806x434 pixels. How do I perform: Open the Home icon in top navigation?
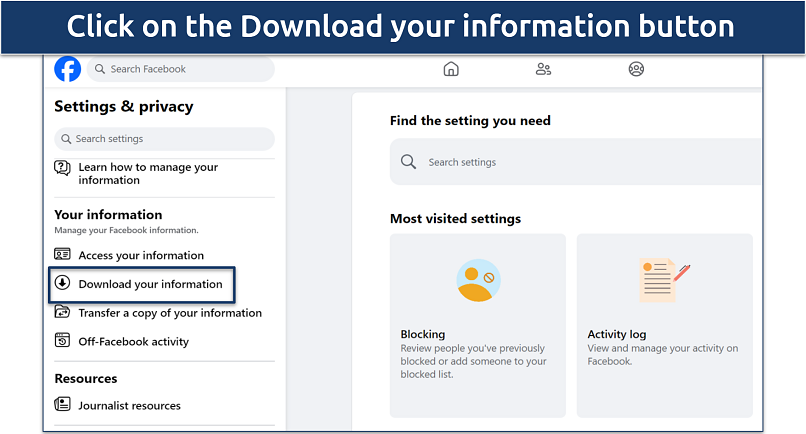(x=451, y=69)
